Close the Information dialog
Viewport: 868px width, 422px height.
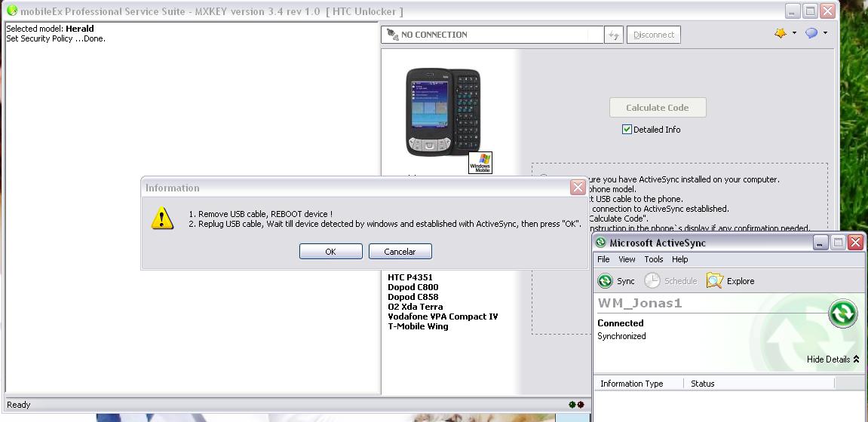578,188
